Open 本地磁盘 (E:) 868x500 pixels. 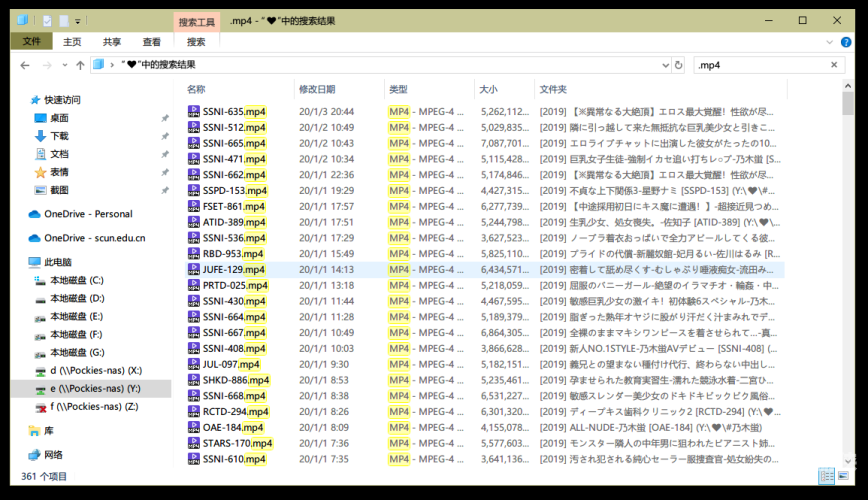click(76, 316)
